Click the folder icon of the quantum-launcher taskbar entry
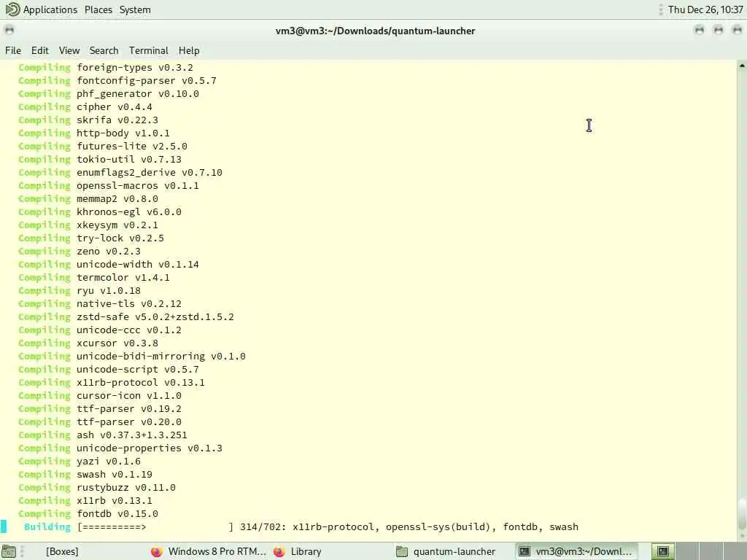 [x=402, y=551]
